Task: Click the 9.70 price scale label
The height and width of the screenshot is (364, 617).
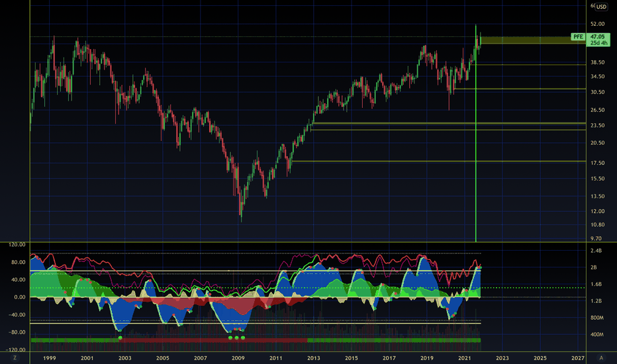Action: coord(596,238)
